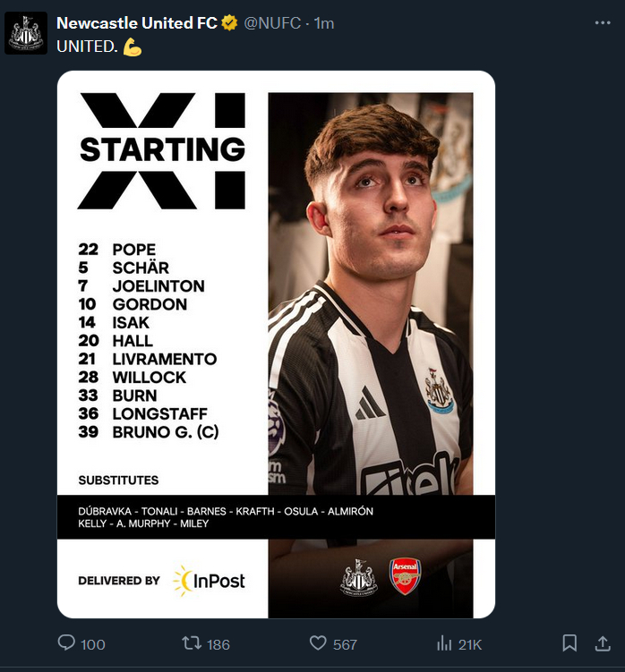Open the Newcastle United profile avatar
Image resolution: width=625 pixels, height=672 pixels.
coord(26,33)
